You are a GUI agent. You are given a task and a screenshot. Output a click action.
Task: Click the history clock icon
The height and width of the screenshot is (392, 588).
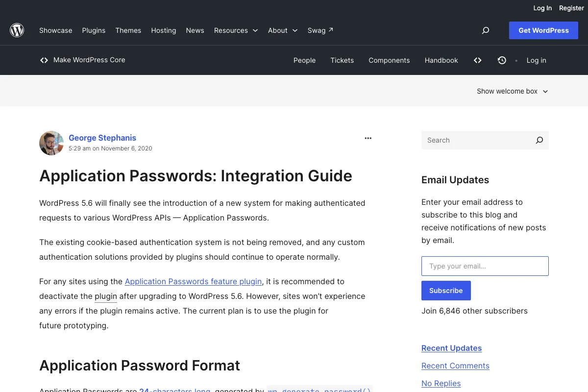pyautogui.click(x=502, y=60)
